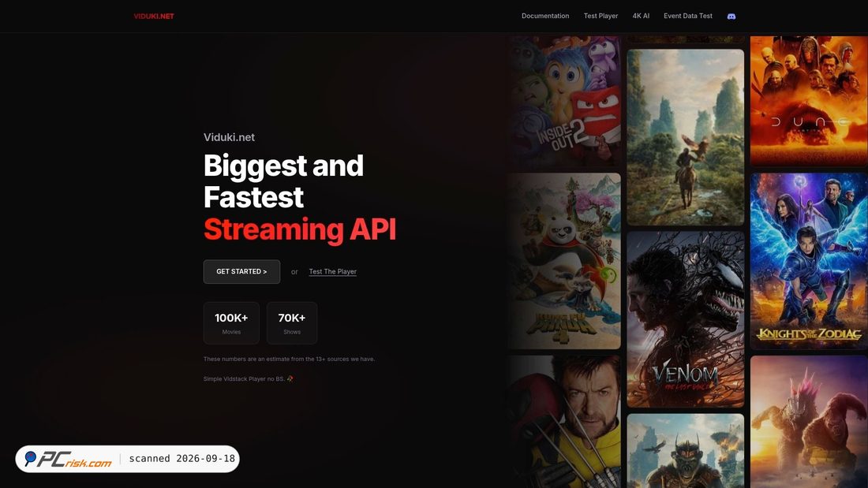Select Event Data Test in navbar
Viewport: 868px width, 488px height.
click(688, 16)
